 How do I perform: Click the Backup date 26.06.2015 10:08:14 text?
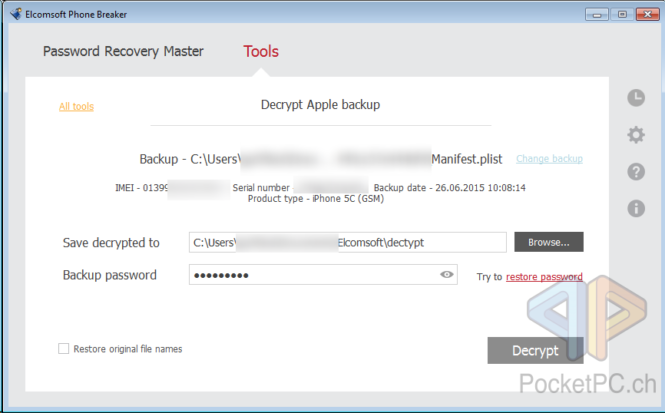click(x=450, y=187)
